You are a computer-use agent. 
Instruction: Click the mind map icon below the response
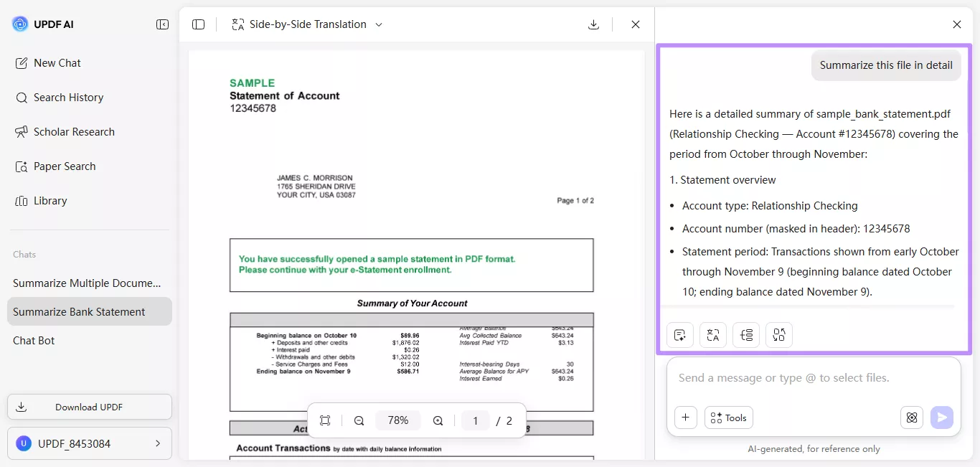point(746,335)
